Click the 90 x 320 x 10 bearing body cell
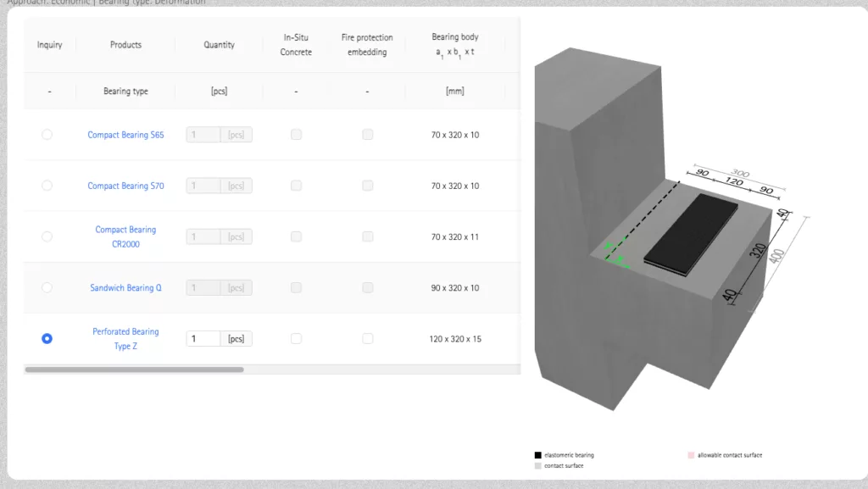Viewport: 868px width, 489px height. pyautogui.click(x=455, y=287)
